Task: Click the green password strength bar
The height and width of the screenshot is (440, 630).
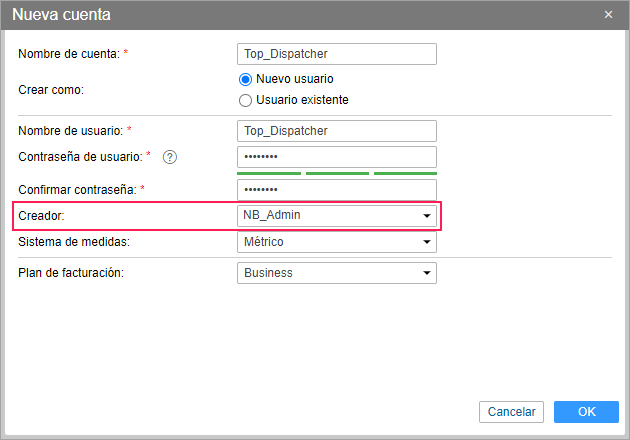Action: point(337,173)
